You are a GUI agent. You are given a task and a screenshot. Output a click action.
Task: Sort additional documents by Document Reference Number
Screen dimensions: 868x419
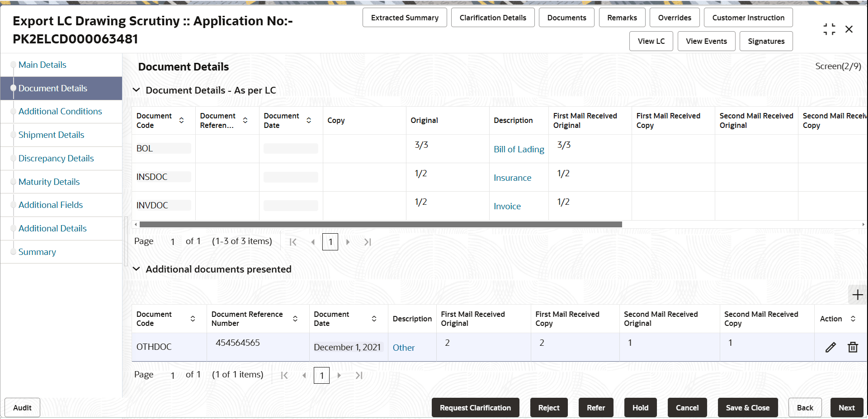(x=295, y=319)
